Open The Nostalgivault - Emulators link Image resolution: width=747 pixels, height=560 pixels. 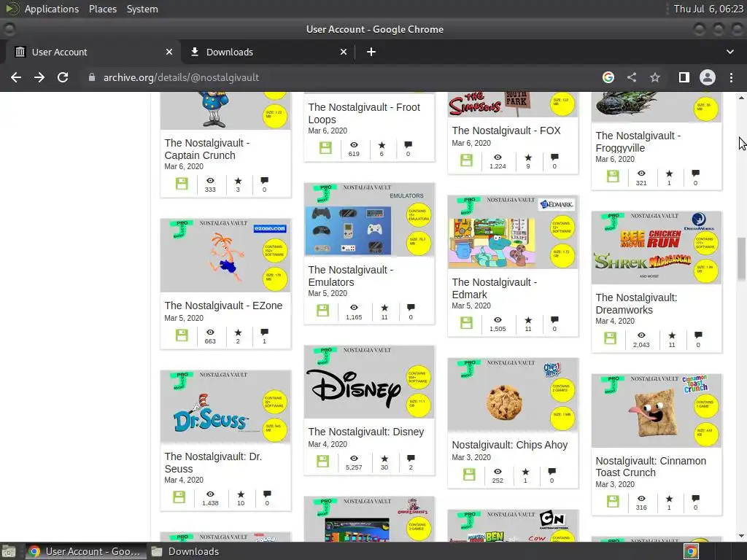pos(351,276)
